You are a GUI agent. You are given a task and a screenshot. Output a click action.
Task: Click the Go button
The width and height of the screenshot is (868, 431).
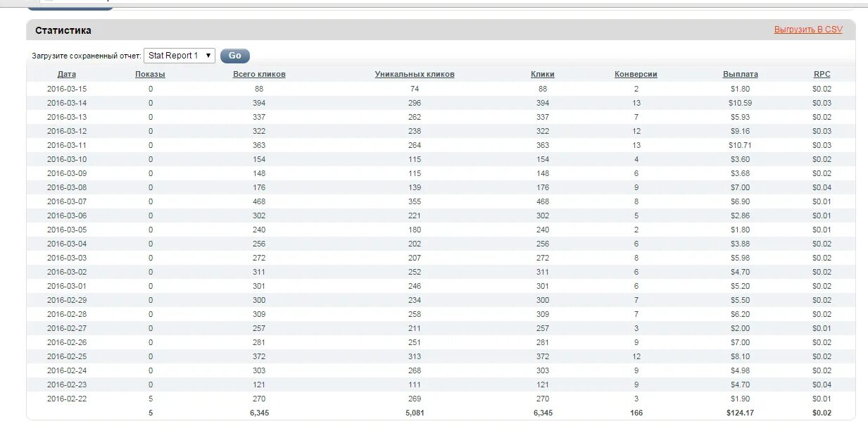coord(235,56)
